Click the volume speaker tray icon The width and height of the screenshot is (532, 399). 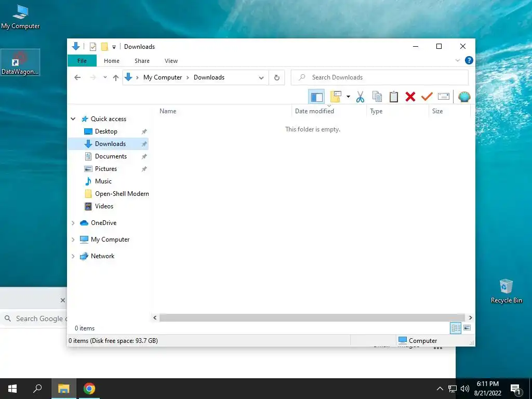point(465,389)
